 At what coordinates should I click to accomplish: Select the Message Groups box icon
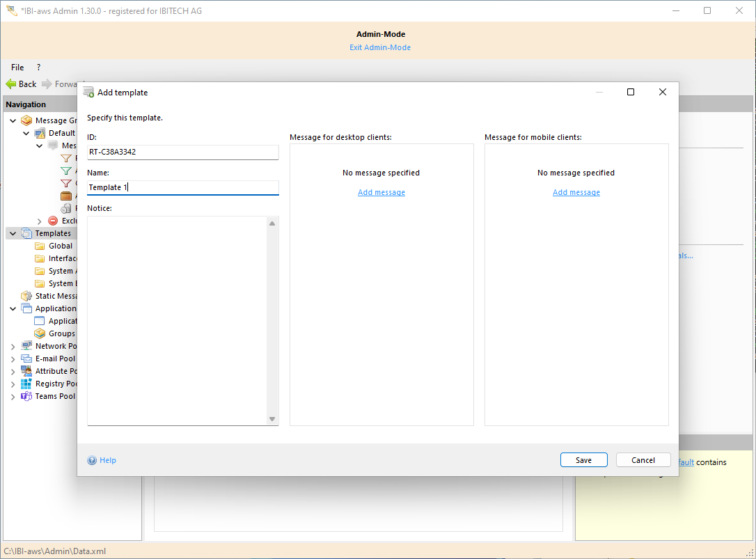point(26,120)
